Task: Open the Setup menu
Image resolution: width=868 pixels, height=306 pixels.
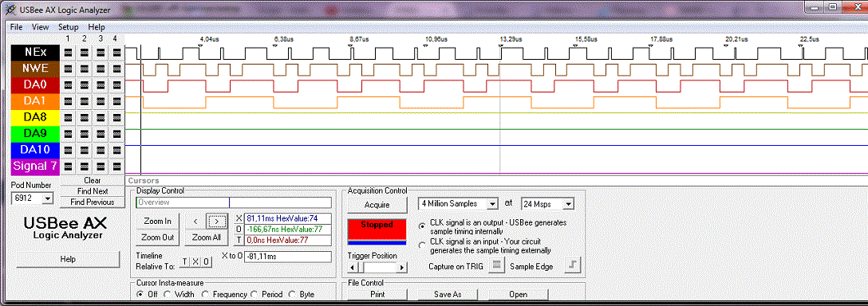Action: (x=69, y=26)
